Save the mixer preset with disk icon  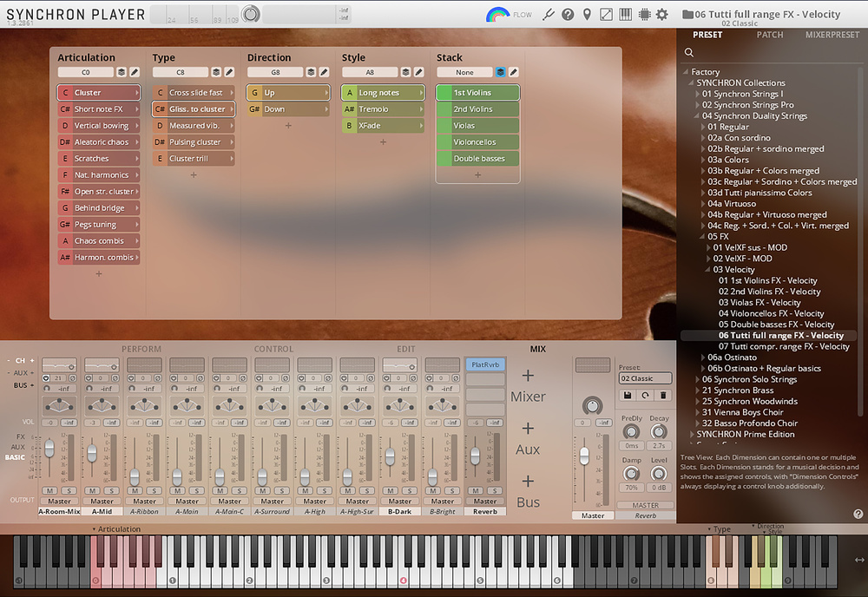point(628,395)
